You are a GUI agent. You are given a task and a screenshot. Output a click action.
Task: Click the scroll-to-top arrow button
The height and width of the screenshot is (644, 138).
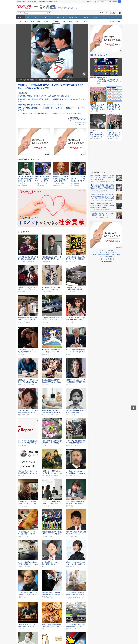[x=133, y=408]
